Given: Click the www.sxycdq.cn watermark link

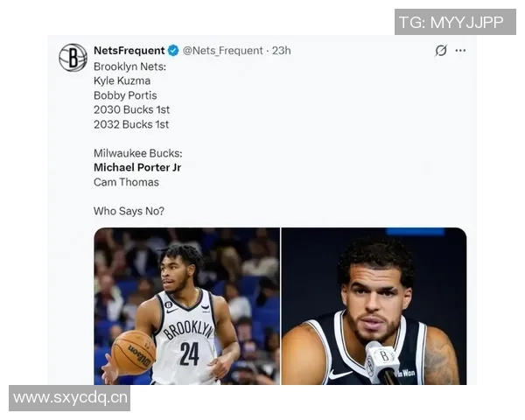Looking at the screenshot, I should click(70, 398).
